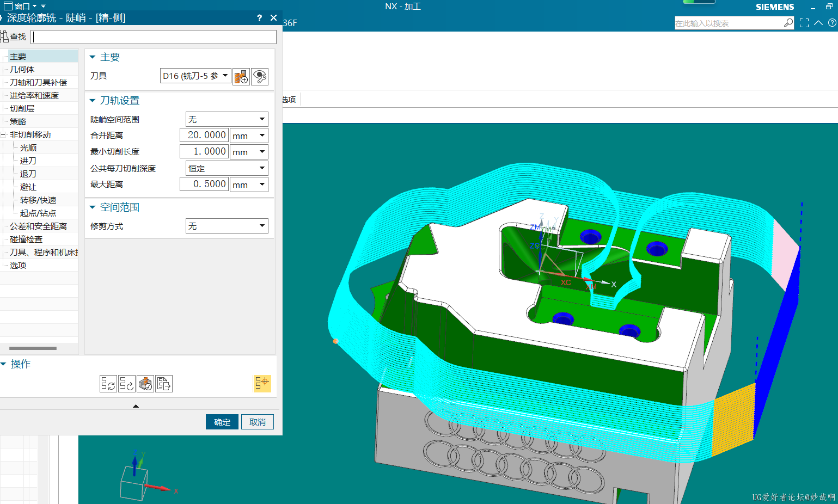Open the 公共每刀切削深度 dropdown
838x504 pixels.
pyautogui.click(x=262, y=168)
